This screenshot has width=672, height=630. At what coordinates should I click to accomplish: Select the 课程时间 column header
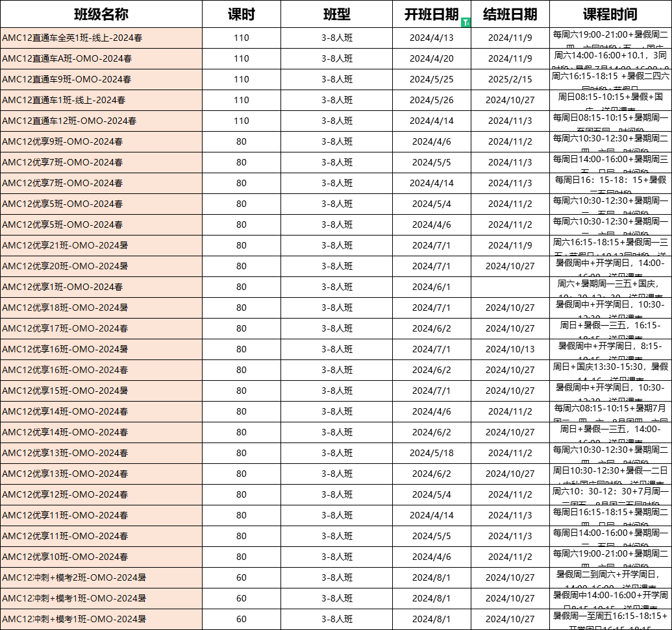[610, 14]
